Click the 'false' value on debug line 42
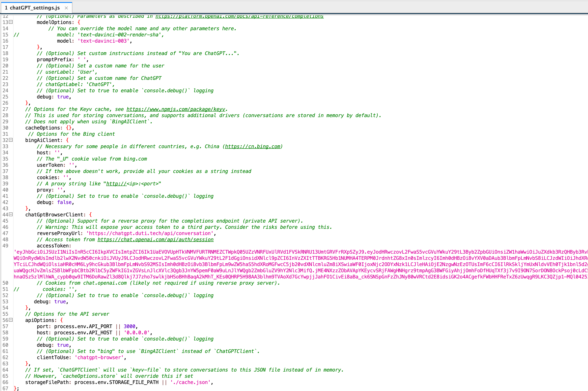Screen dimensions: 588x391 (x=64, y=202)
